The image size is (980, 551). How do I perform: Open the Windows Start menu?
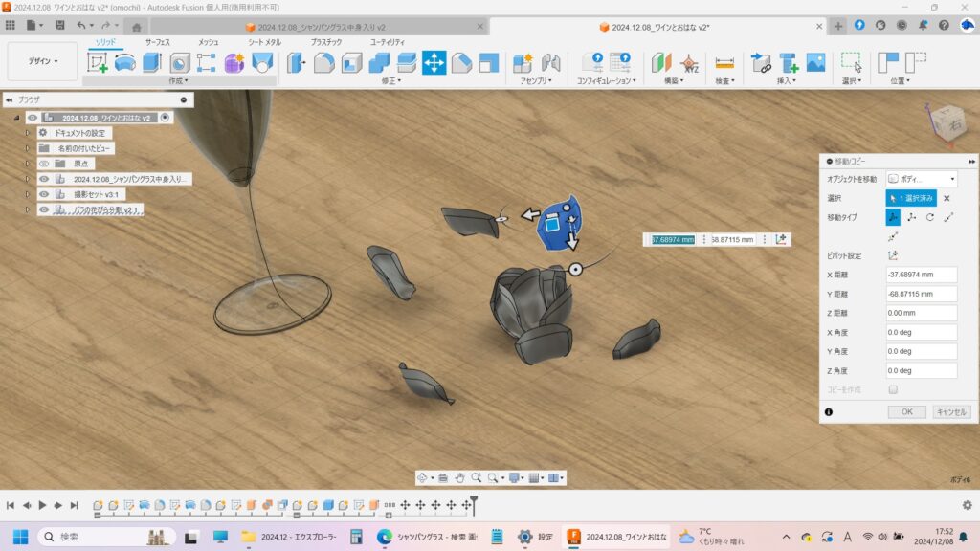[18, 537]
